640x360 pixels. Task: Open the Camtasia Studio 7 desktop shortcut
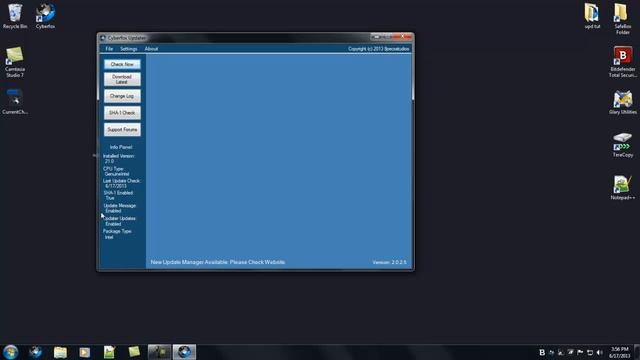[15, 62]
